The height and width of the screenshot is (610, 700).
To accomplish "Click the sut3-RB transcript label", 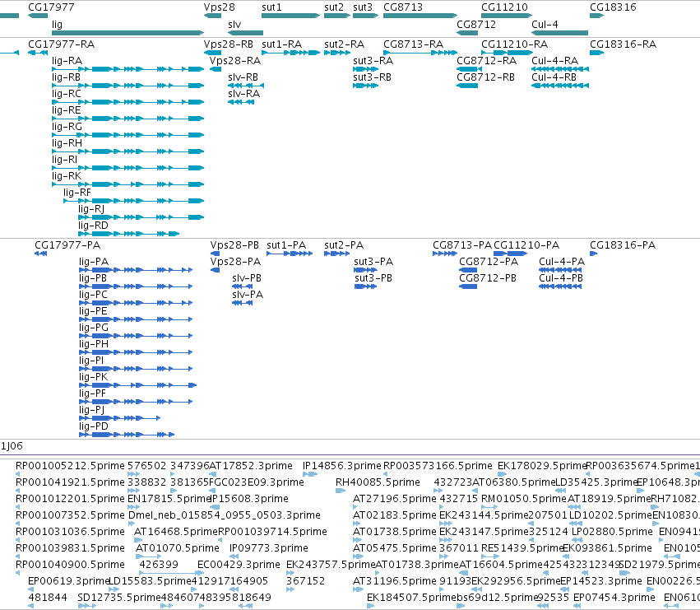I will click(373, 77).
